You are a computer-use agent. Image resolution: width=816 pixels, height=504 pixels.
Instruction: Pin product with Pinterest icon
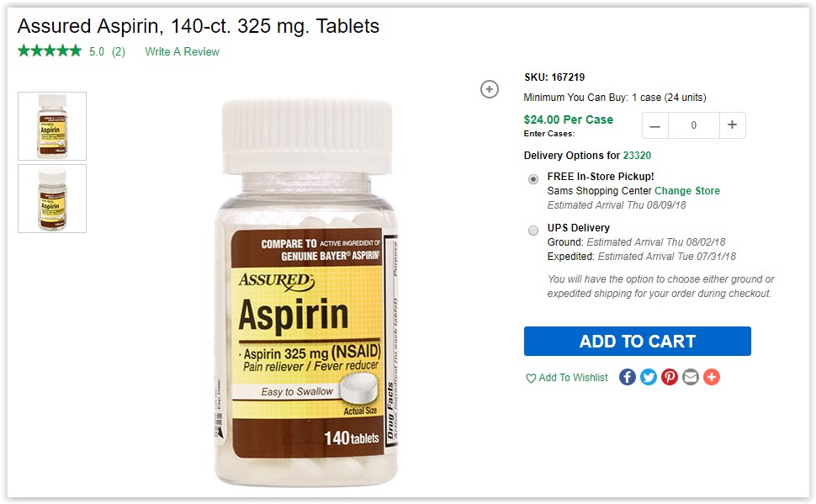pos(670,377)
